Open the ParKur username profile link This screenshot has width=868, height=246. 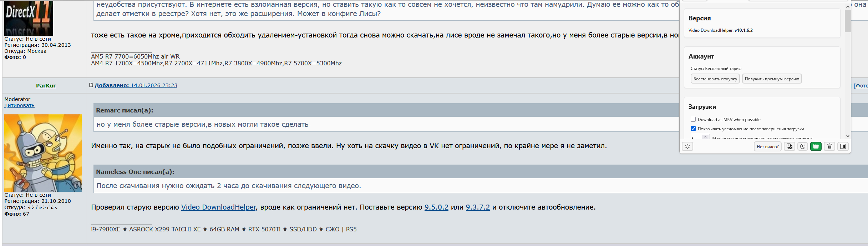pos(46,86)
